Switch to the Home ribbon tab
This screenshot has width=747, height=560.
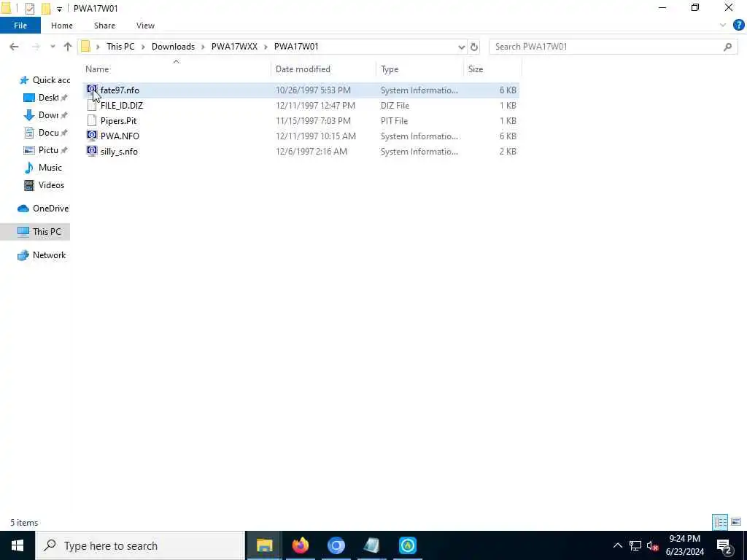[x=62, y=26]
